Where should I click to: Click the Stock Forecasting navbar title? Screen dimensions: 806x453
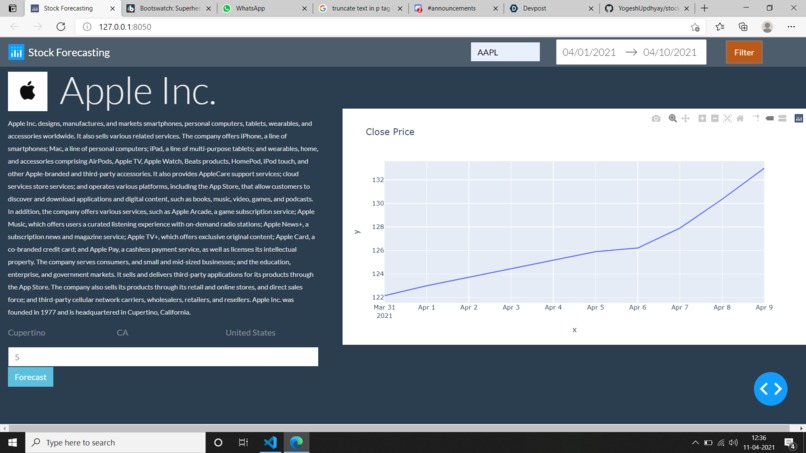tap(69, 52)
